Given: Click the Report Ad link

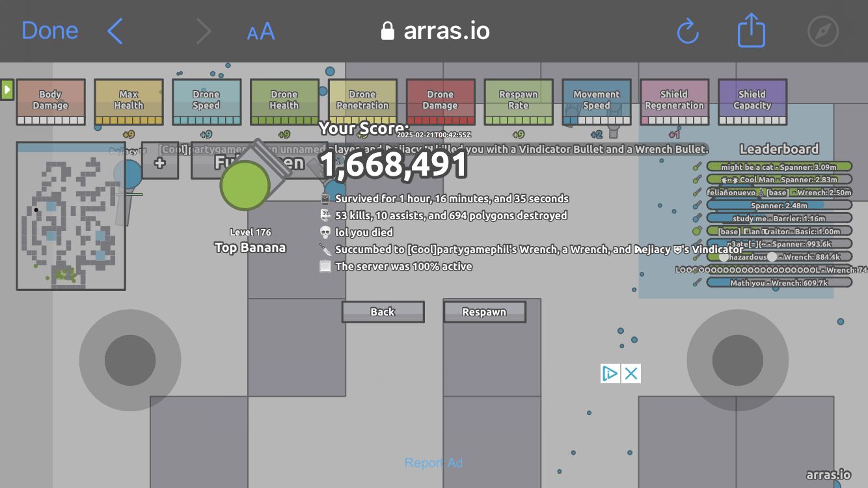Looking at the screenshot, I should click(x=433, y=463).
